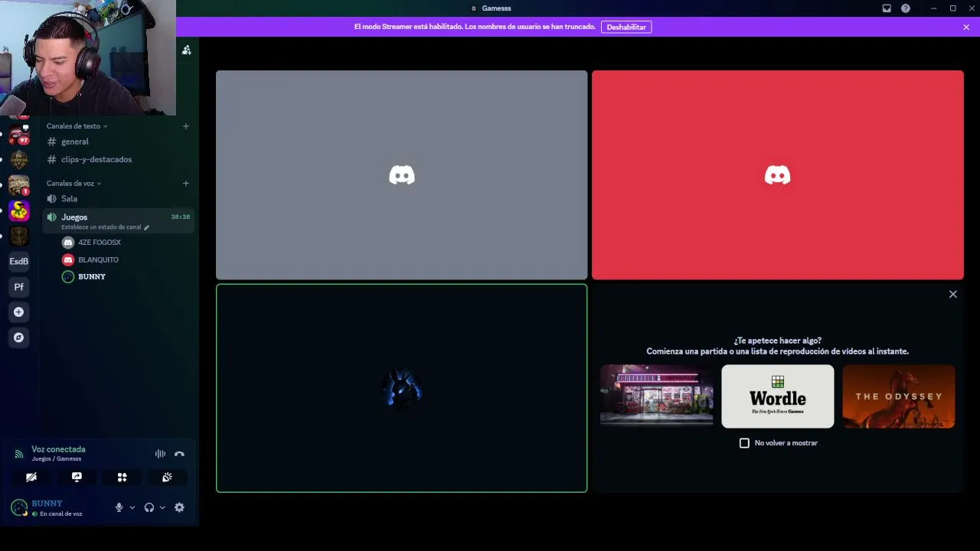The width and height of the screenshot is (980, 551).
Task: Start an Activity from the shapes icon
Action: click(122, 477)
